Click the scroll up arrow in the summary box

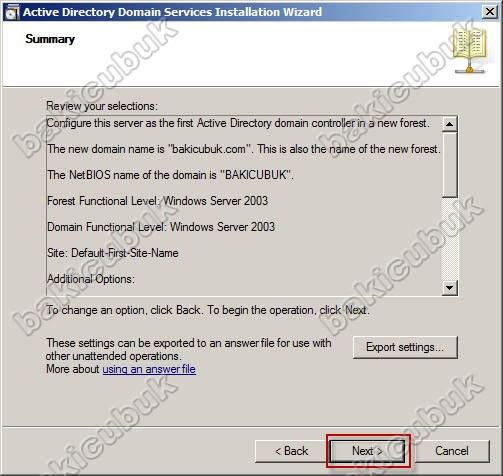tap(449, 124)
